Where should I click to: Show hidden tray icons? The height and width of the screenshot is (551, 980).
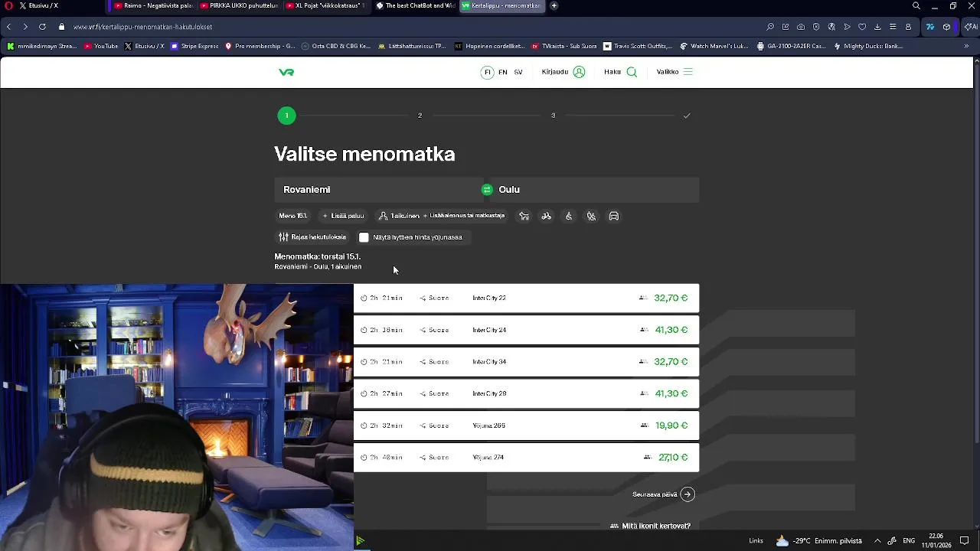pos(877,540)
